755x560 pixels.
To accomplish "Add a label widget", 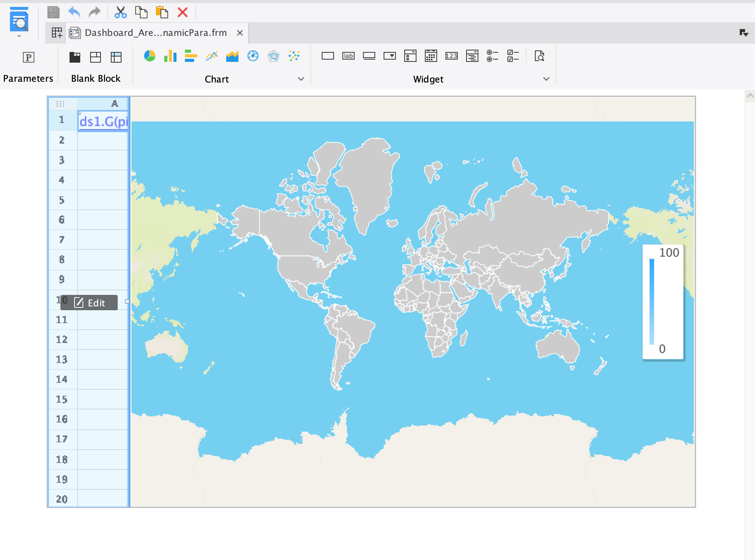I will coord(348,56).
